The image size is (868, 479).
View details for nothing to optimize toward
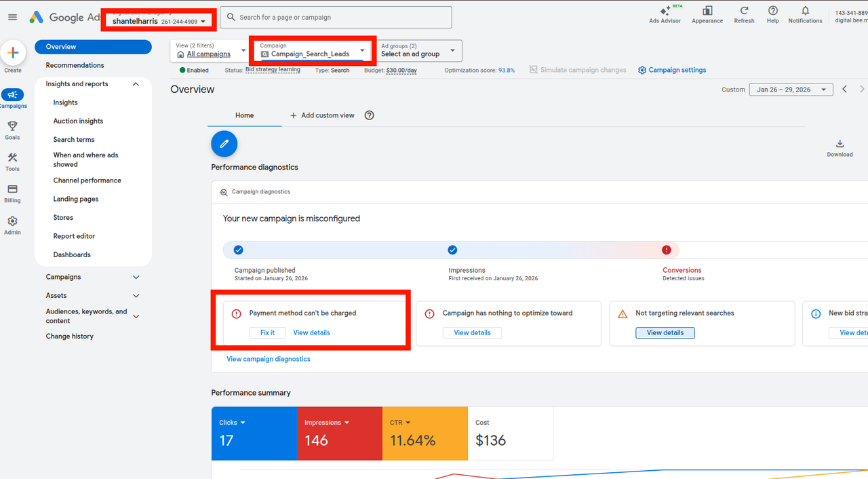click(x=472, y=332)
